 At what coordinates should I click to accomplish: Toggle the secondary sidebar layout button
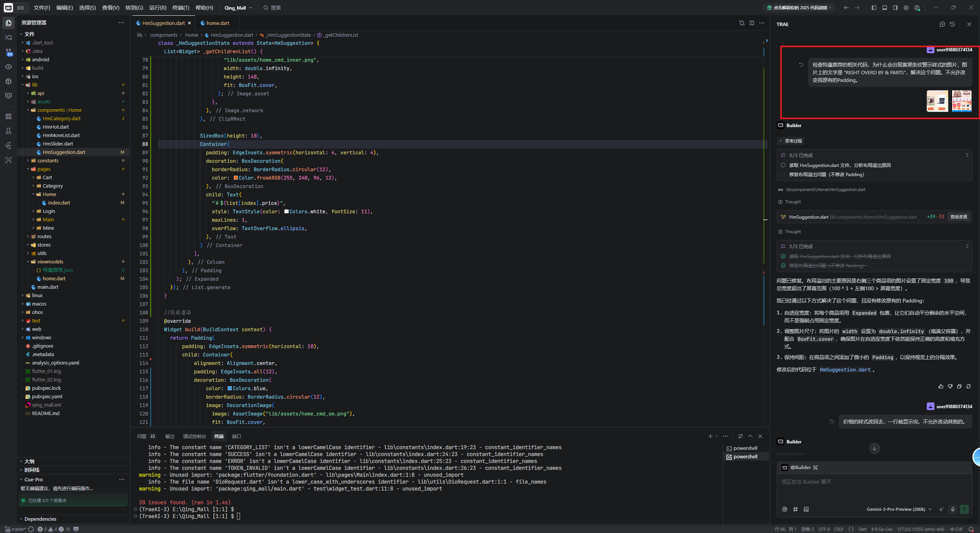coord(895,8)
